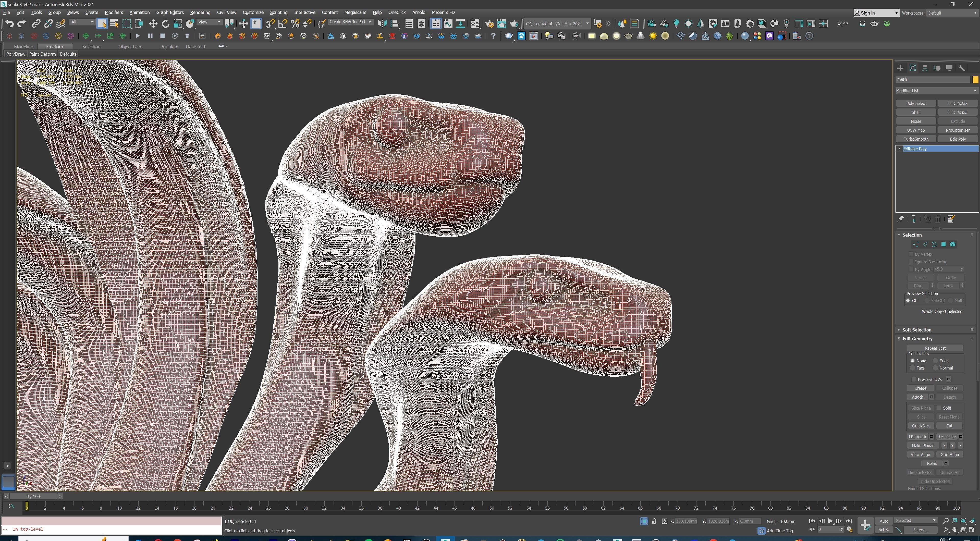Choose the Select and Move tool

pos(153,24)
